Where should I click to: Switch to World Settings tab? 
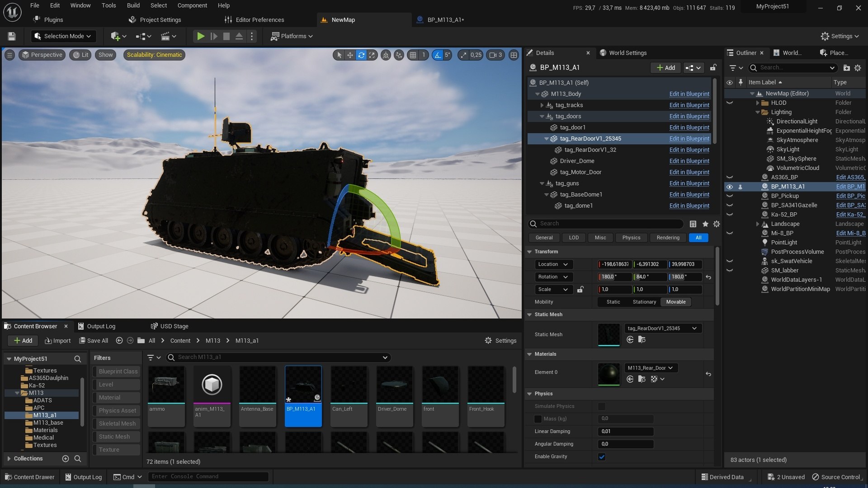tap(623, 53)
